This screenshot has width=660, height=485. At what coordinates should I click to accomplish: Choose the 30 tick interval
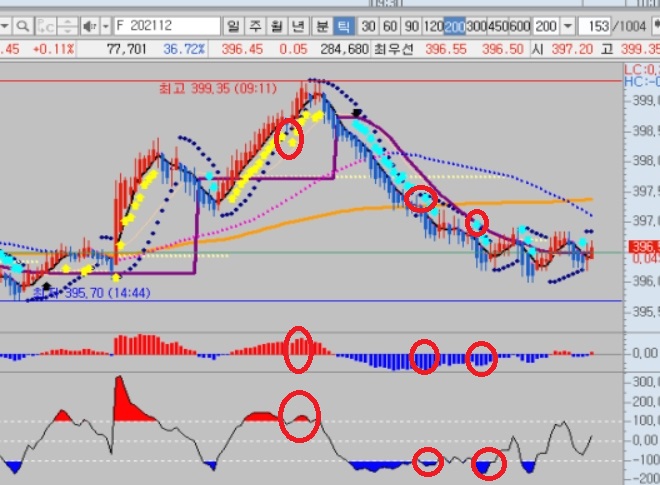click(x=368, y=27)
